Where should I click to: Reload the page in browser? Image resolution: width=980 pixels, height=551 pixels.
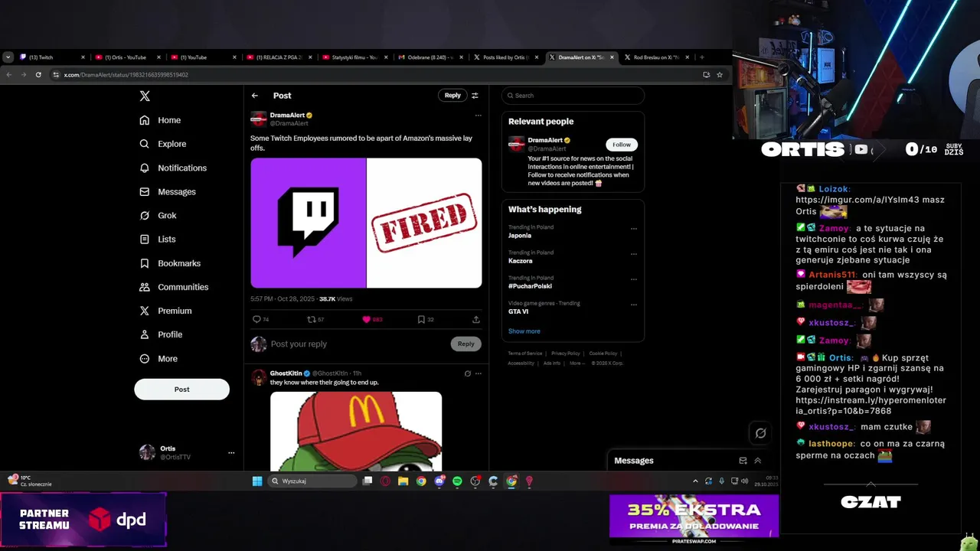click(38, 75)
